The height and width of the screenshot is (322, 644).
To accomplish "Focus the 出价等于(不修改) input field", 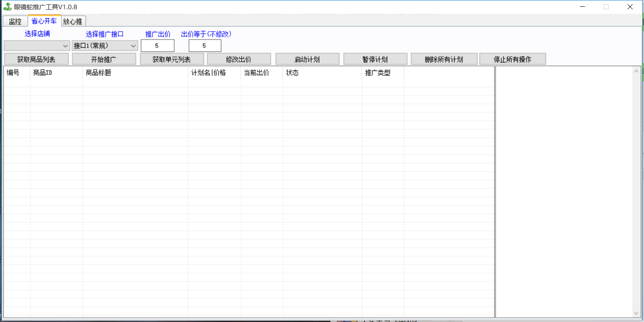I will click(x=205, y=46).
